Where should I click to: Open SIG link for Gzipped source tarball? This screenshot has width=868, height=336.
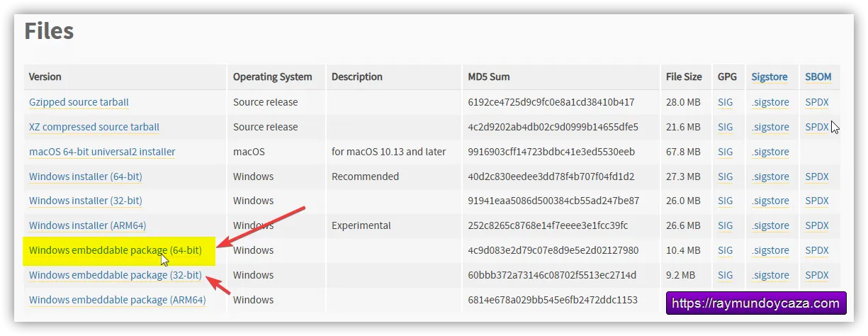(725, 102)
